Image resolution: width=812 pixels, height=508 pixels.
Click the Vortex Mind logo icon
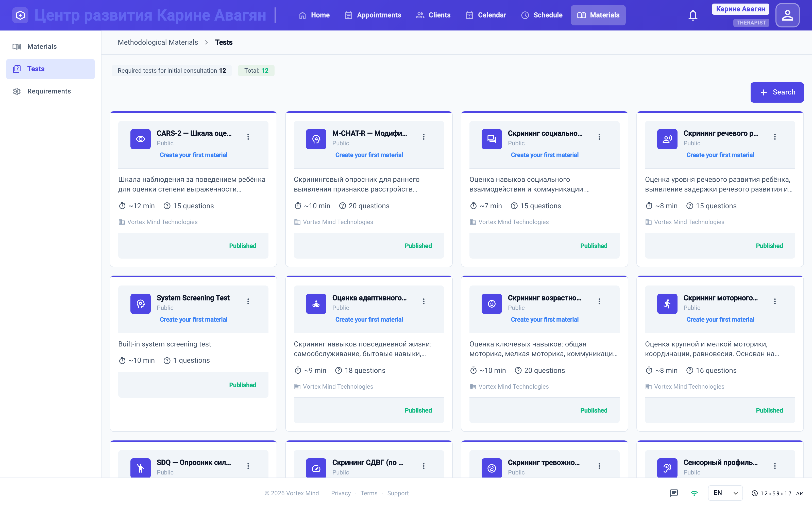coord(20,15)
